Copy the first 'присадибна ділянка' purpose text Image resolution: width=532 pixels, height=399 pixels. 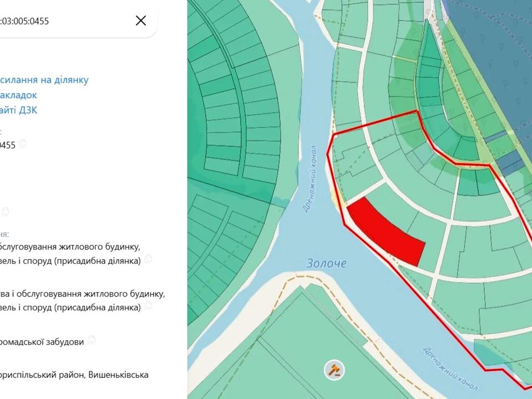point(148,259)
